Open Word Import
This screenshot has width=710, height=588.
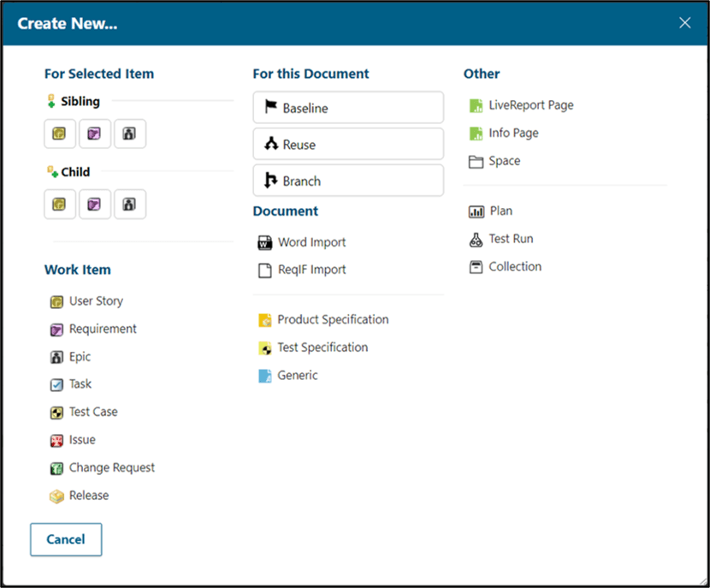311,242
